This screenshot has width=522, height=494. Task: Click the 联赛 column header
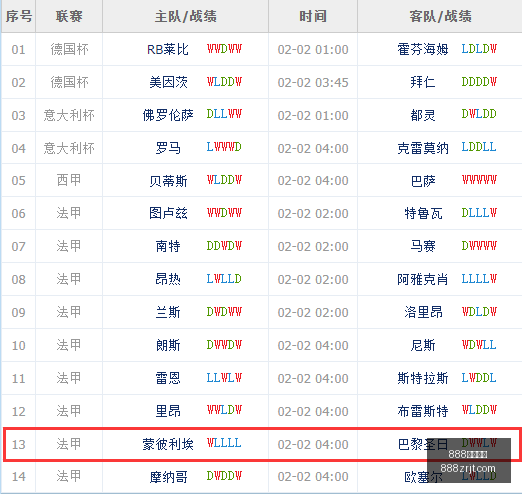click(69, 16)
